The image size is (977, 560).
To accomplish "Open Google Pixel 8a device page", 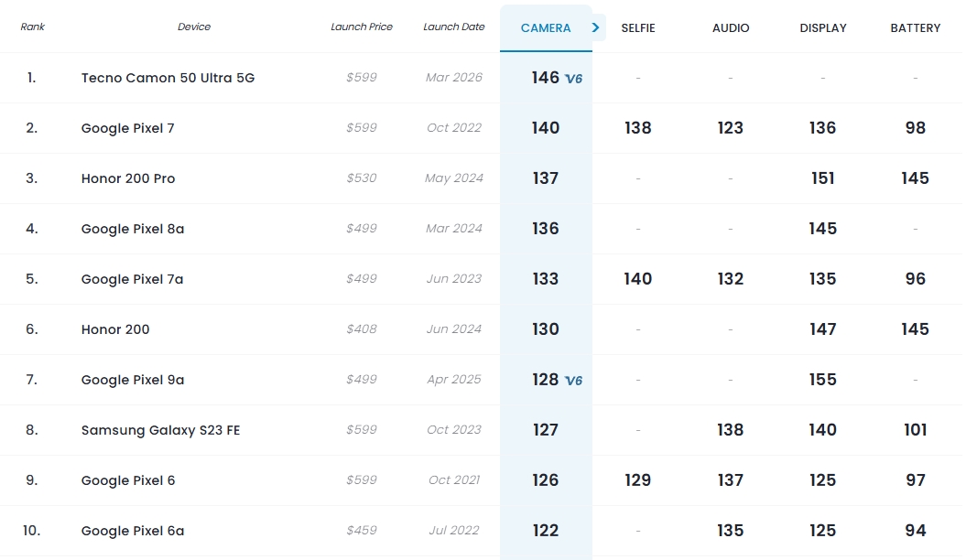I will pos(133,229).
